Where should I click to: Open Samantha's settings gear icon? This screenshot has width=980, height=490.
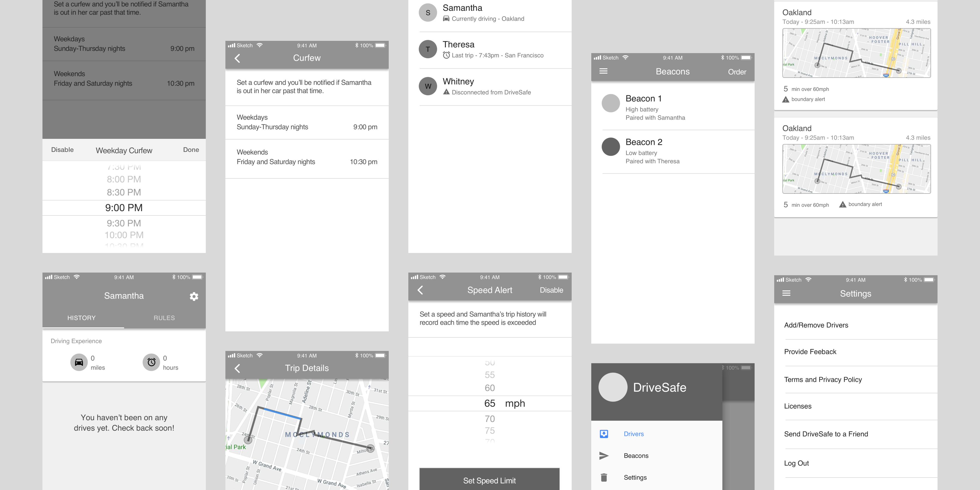(194, 296)
